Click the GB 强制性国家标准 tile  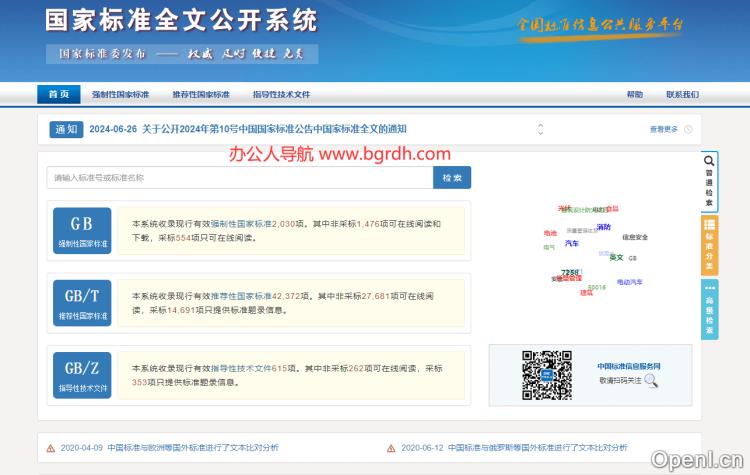[x=82, y=231]
